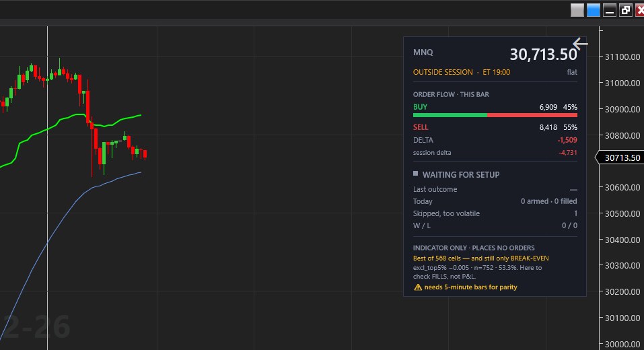Minimize the chart window
This screenshot has height=350, width=644.
(610, 10)
